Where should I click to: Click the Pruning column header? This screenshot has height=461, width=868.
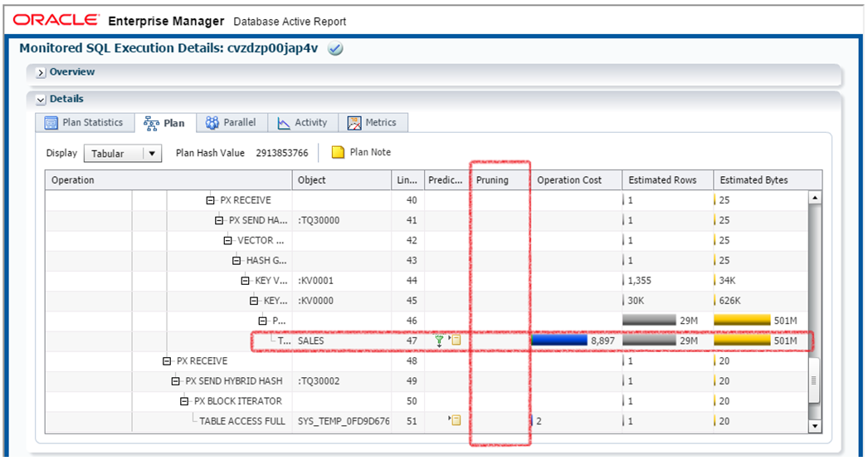click(x=500, y=180)
